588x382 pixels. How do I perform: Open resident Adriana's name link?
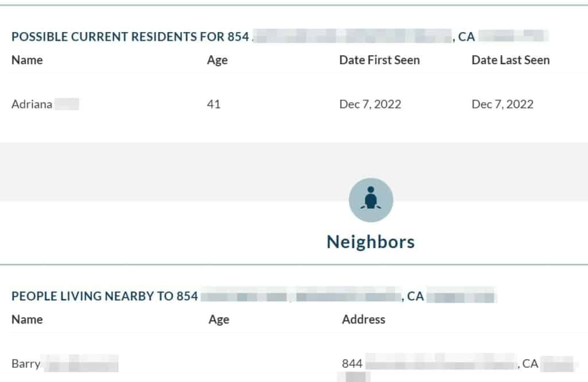[x=45, y=104]
